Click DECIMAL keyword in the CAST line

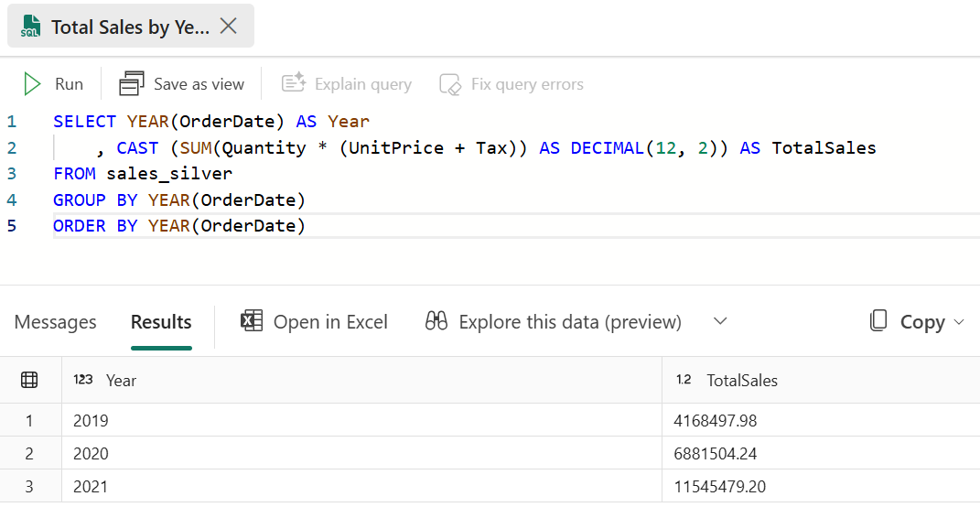pyautogui.click(x=608, y=147)
